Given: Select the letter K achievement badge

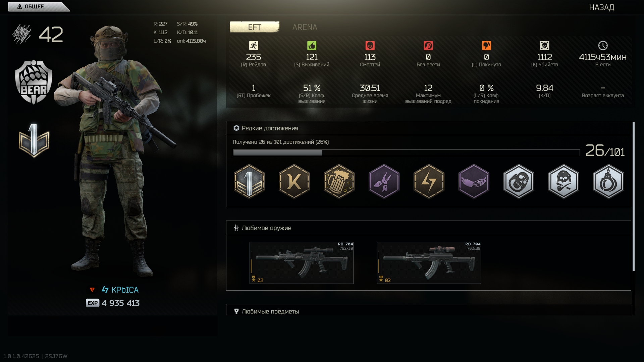Looking at the screenshot, I should 294,181.
